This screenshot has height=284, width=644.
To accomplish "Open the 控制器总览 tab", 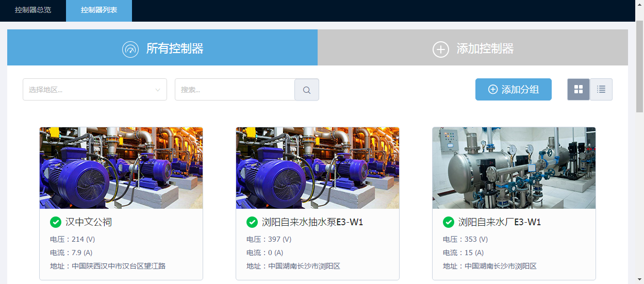I will 33,10.
